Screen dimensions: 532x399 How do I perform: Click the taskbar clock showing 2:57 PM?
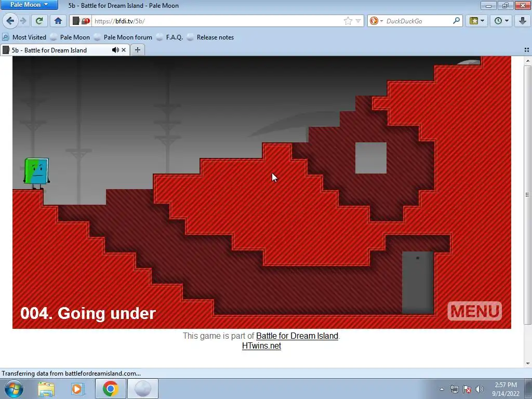(506, 389)
